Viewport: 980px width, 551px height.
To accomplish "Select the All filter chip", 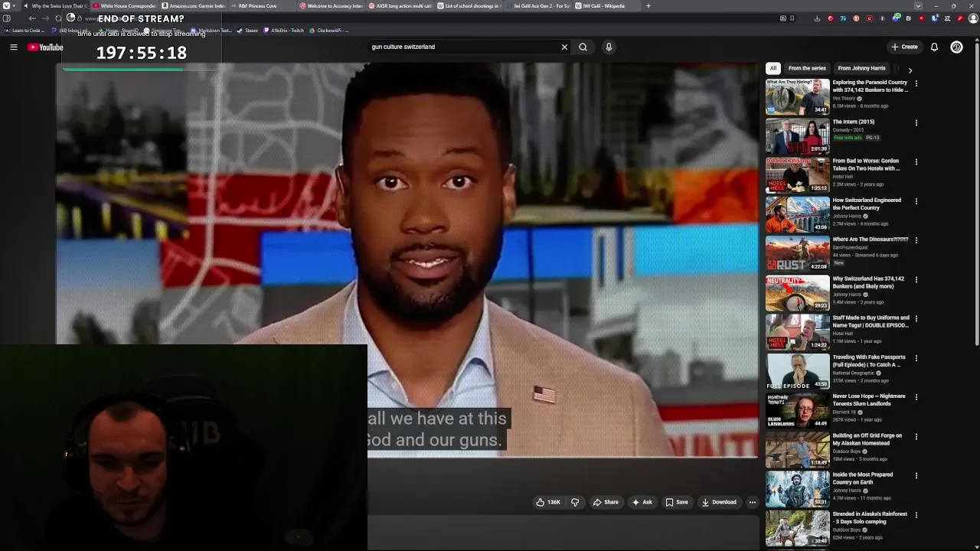I will click(773, 68).
